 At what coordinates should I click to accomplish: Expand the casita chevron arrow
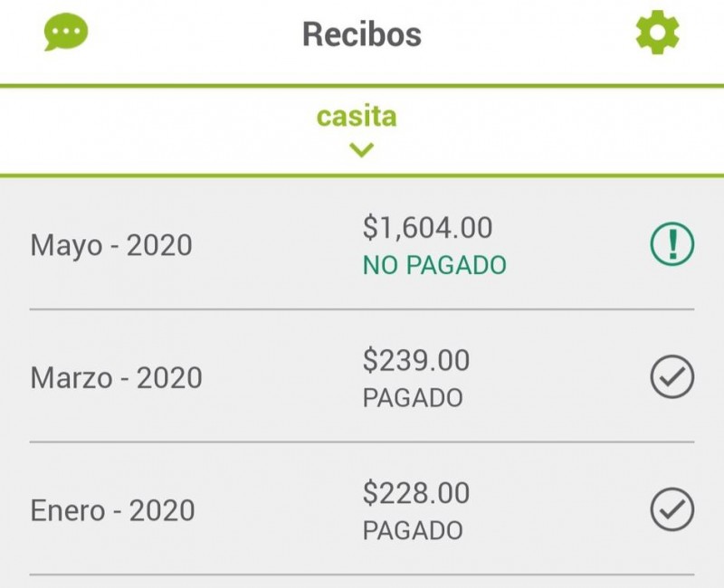(x=361, y=150)
